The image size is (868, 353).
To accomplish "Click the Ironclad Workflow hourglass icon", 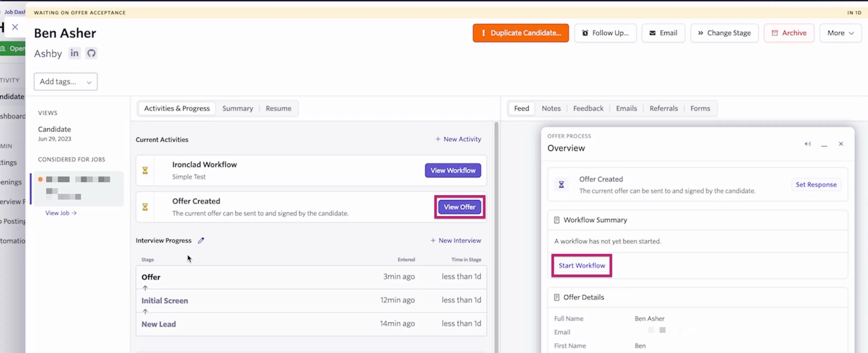I will [145, 171].
